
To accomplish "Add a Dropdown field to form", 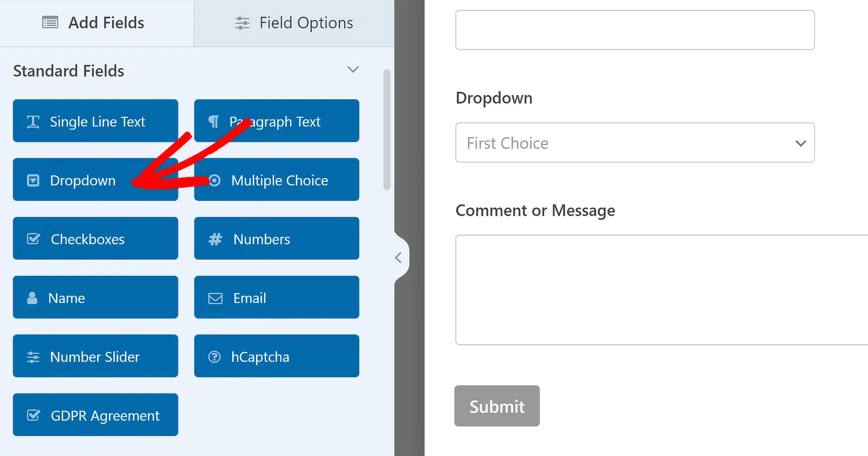I will [95, 180].
